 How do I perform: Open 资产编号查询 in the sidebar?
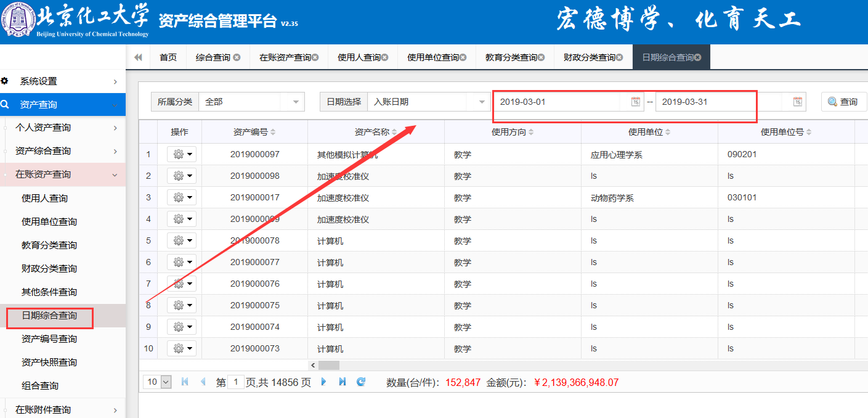(x=49, y=339)
